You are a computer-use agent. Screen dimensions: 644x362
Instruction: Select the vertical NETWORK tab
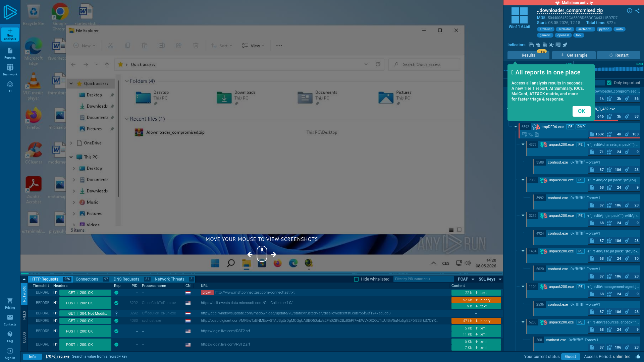click(x=24, y=294)
